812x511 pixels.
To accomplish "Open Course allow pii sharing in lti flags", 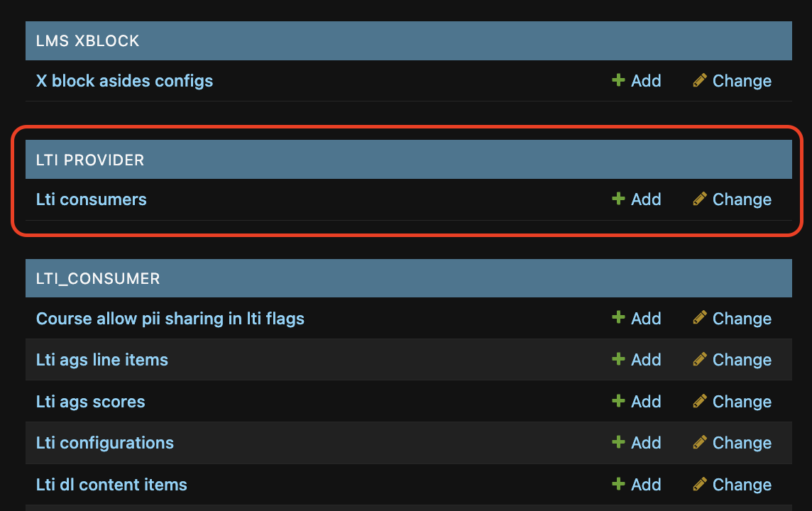I will pos(170,319).
